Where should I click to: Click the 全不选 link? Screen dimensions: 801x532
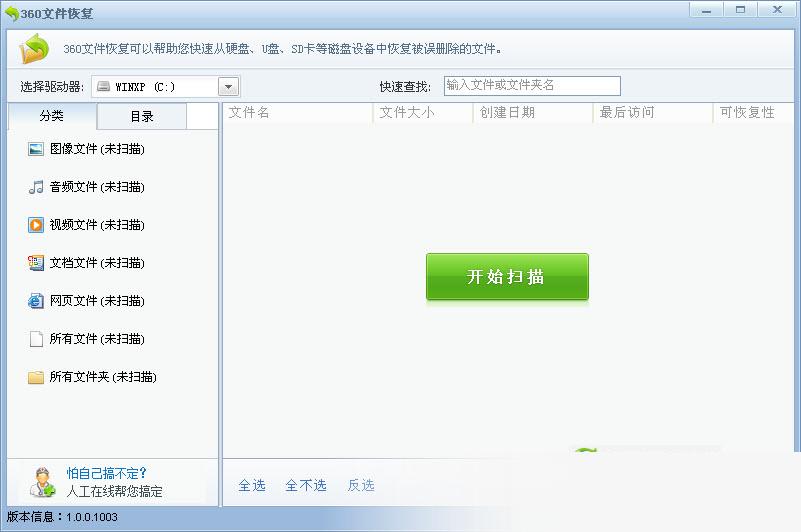[x=305, y=485]
